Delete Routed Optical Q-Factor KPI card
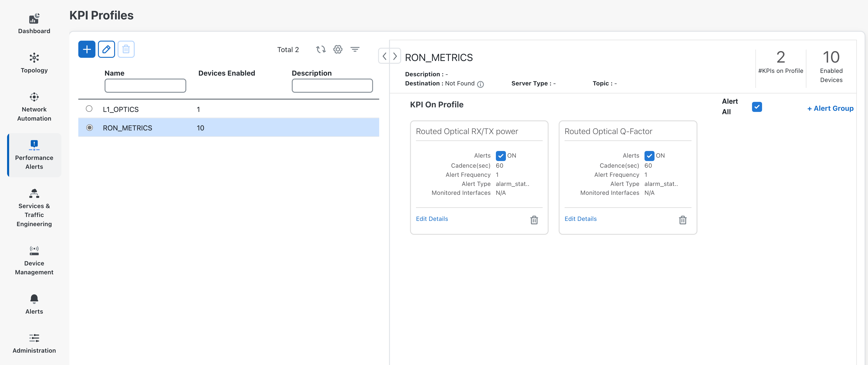This screenshot has width=868, height=365. (x=682, y=220)
